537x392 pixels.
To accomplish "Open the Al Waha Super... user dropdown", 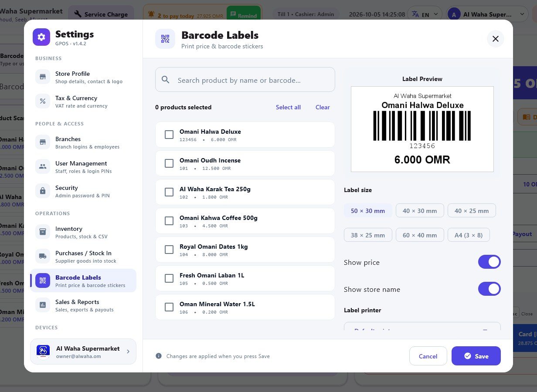I will [487, 14].
